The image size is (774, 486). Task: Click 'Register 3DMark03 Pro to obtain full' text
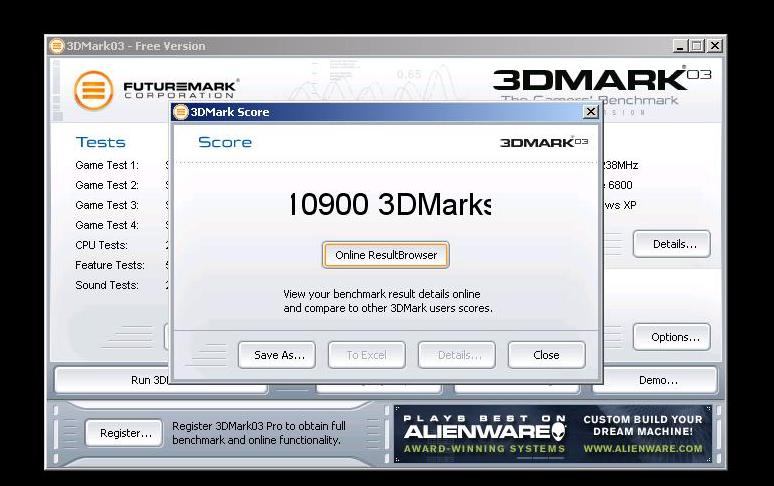[259, 426]
